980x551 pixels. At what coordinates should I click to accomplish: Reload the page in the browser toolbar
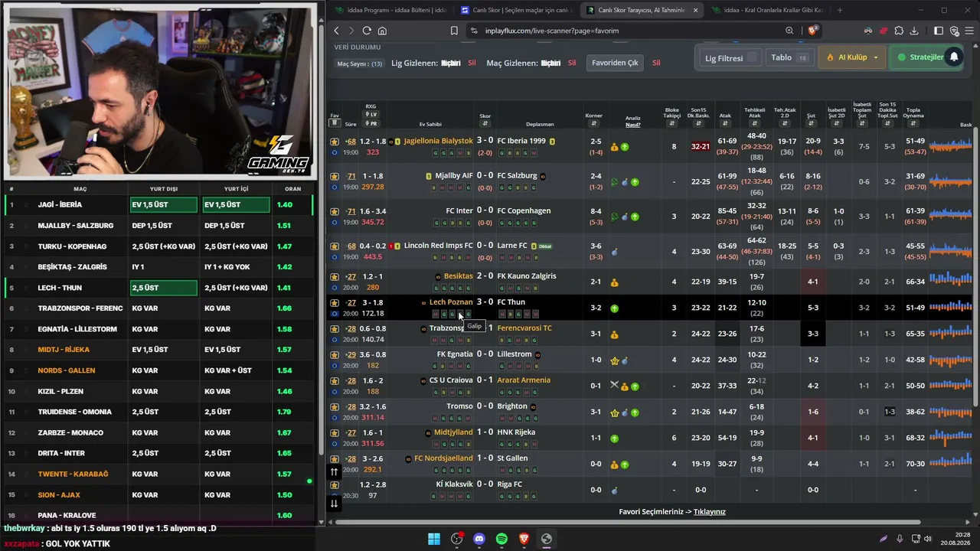[367, 31]
